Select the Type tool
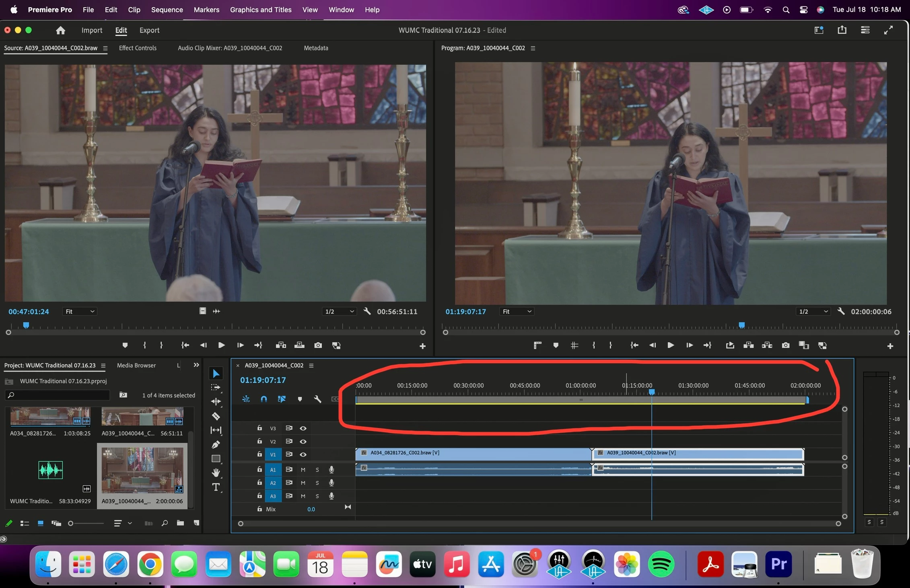 [216, 487]
